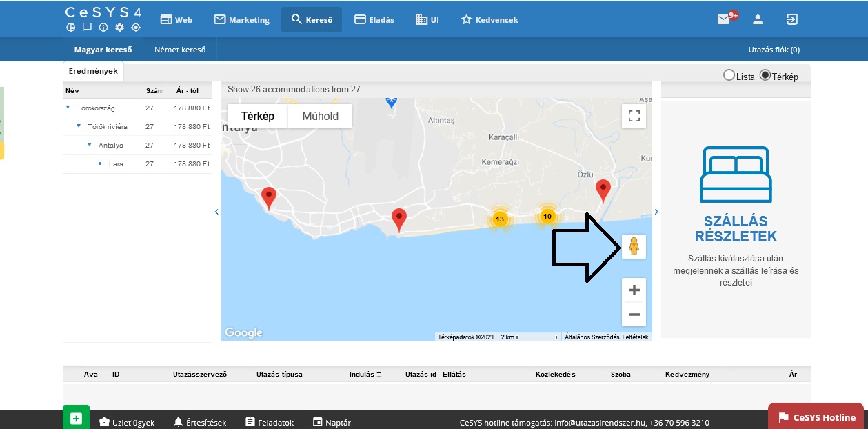This screenshot has height=429, width=868.
Task: Open the Általános Szerződési Feltételek map link
Action: point(607,337)
